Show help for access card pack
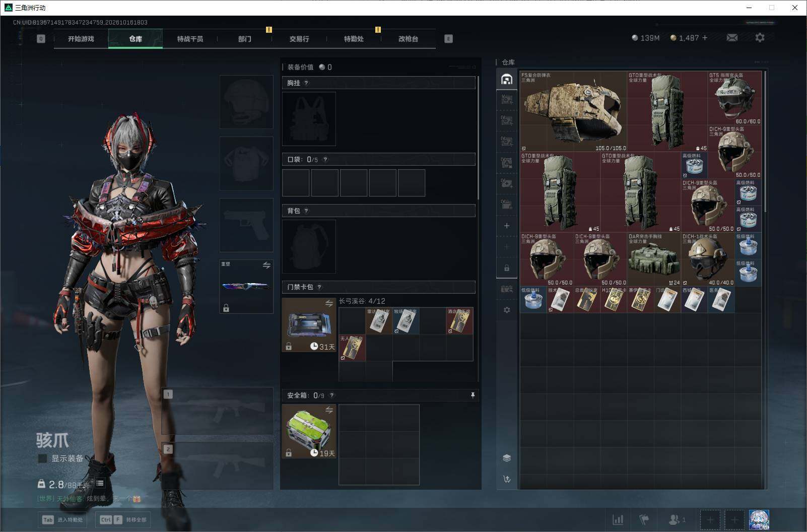This screenshot has height=532, width=807. point(319,287)
